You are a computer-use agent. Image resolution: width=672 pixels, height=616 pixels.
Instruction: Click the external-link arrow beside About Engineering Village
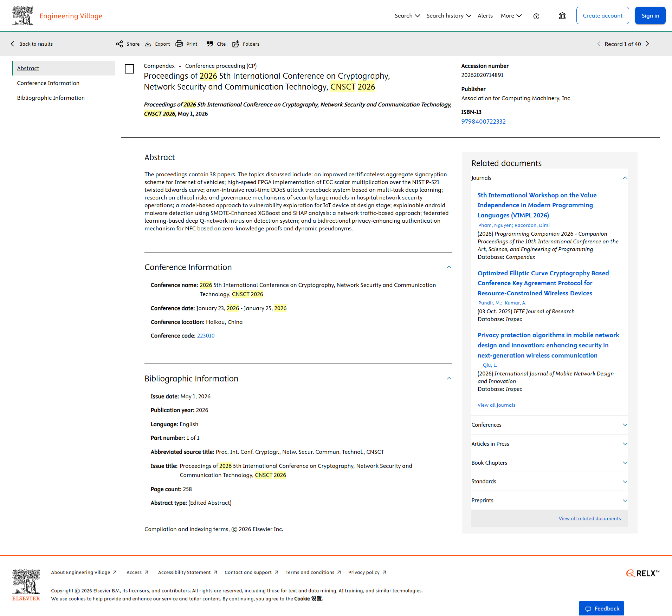click(x=115, y=572)
